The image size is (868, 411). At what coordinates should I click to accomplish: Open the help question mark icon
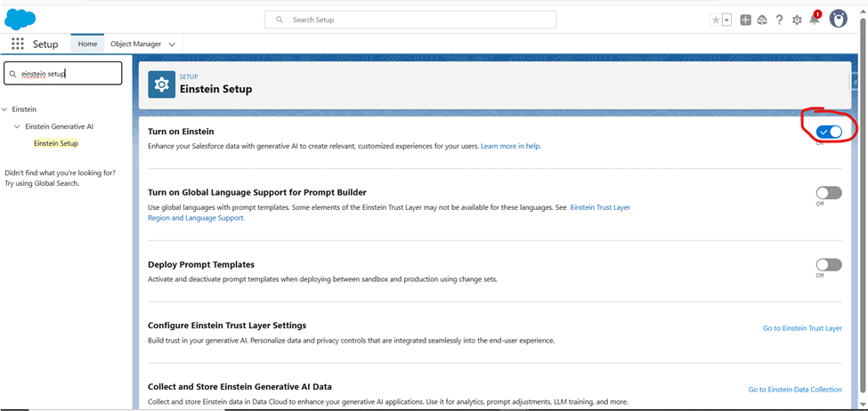pos(780,20)
